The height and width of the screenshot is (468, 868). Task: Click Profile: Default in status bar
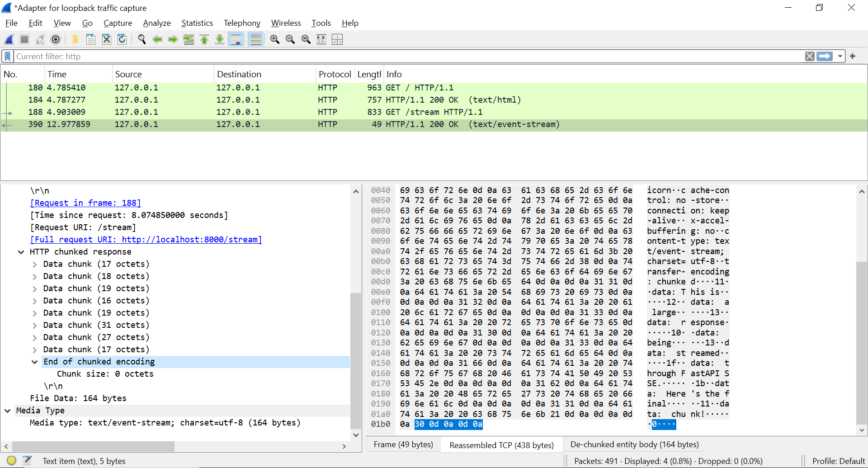(838, 461)
